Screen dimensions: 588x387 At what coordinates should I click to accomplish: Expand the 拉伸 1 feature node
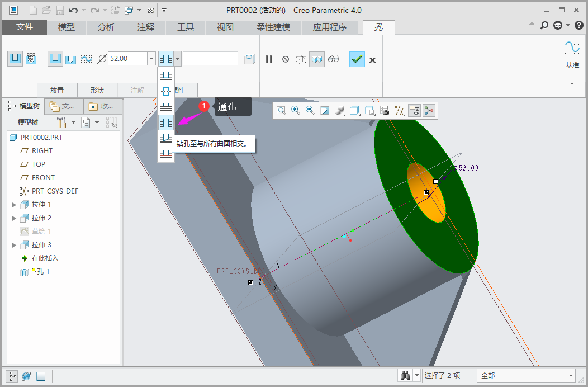pos(14,205)
